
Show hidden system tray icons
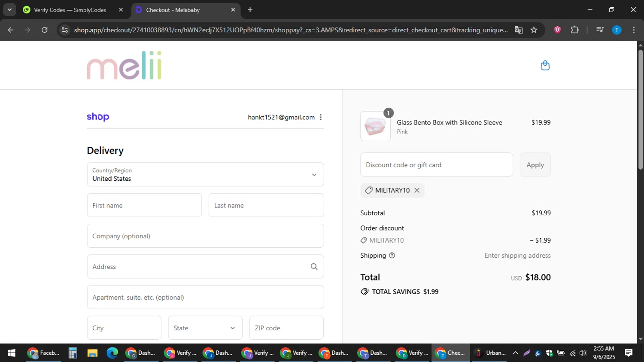point(515,353)
